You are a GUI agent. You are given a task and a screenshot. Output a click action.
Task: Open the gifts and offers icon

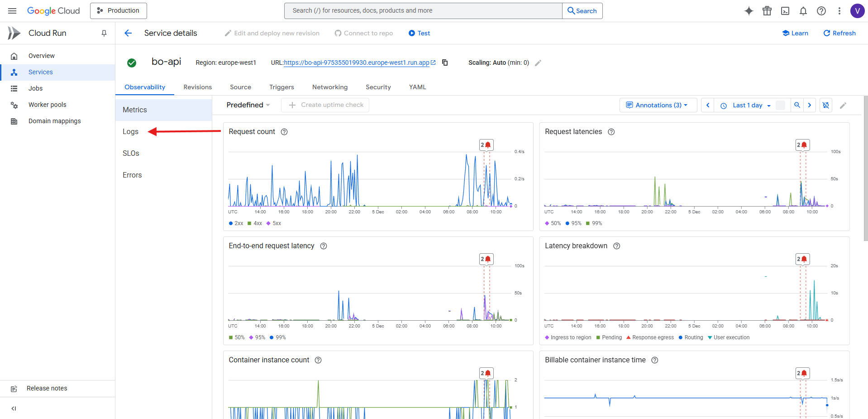pyautogui.click(x=767, y=10)
